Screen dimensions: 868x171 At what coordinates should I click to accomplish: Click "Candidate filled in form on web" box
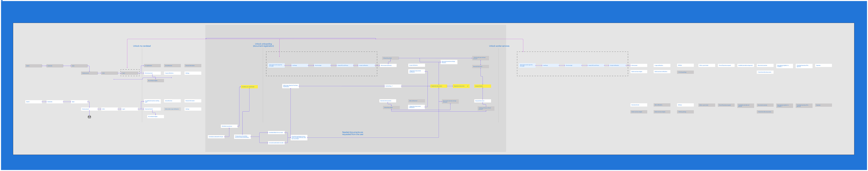coord(276,133)
